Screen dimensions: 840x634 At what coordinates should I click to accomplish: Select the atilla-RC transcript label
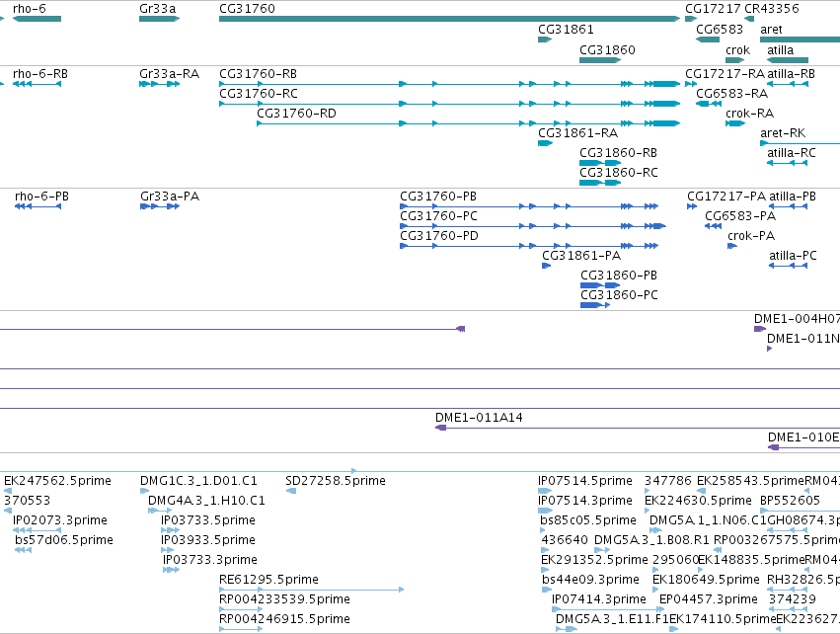792,153
